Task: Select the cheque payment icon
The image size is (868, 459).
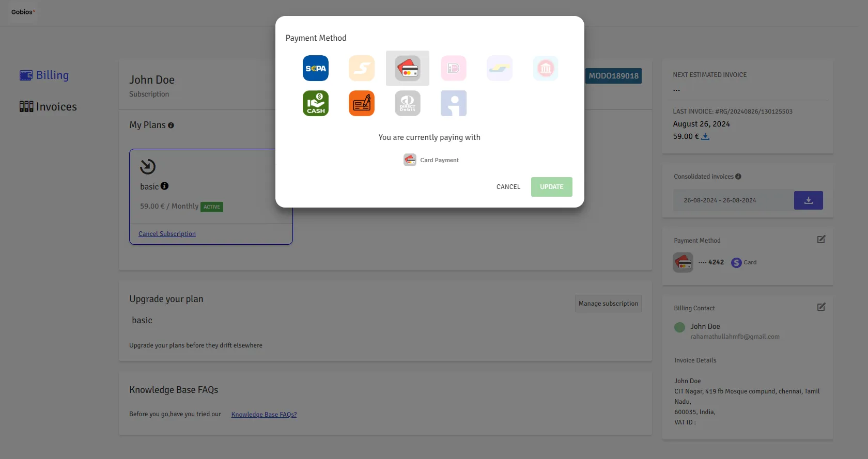Action: pos(362,103)
